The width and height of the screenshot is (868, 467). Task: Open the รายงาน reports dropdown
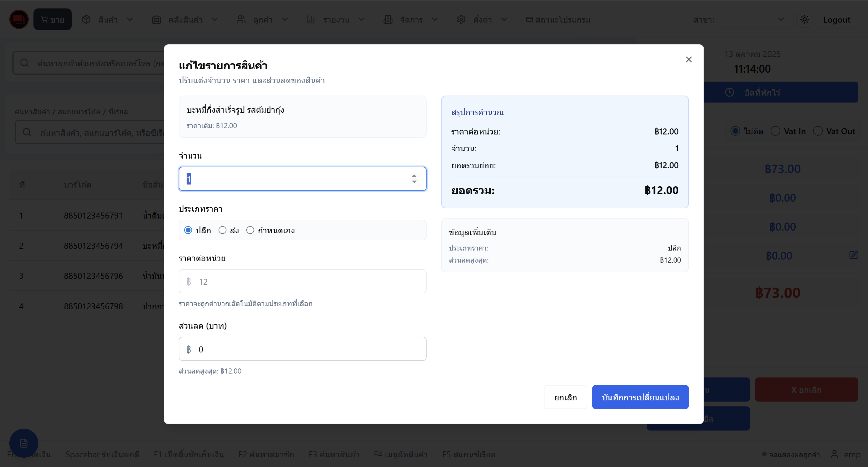336,20
